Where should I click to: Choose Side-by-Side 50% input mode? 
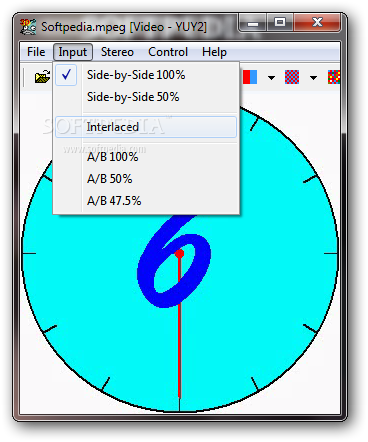tap(146, 97)
